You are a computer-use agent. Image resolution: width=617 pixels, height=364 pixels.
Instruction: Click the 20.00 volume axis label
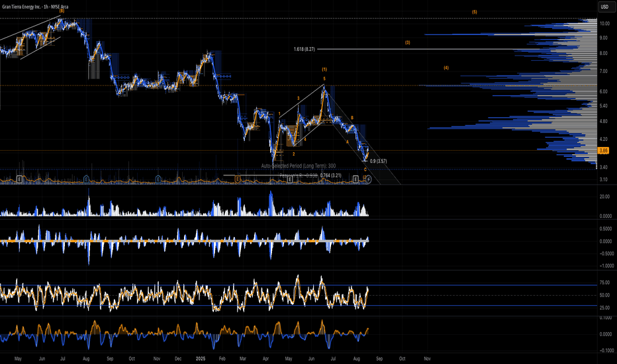coord(605,197)
